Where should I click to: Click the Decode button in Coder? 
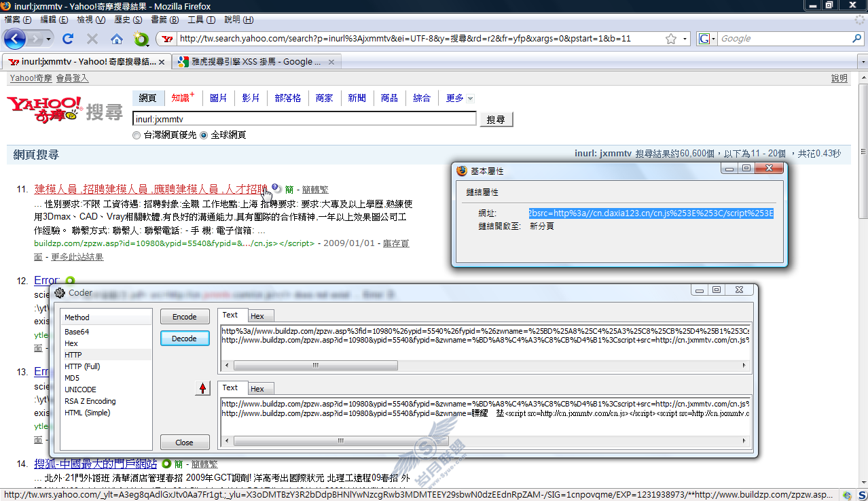point(185,339)
